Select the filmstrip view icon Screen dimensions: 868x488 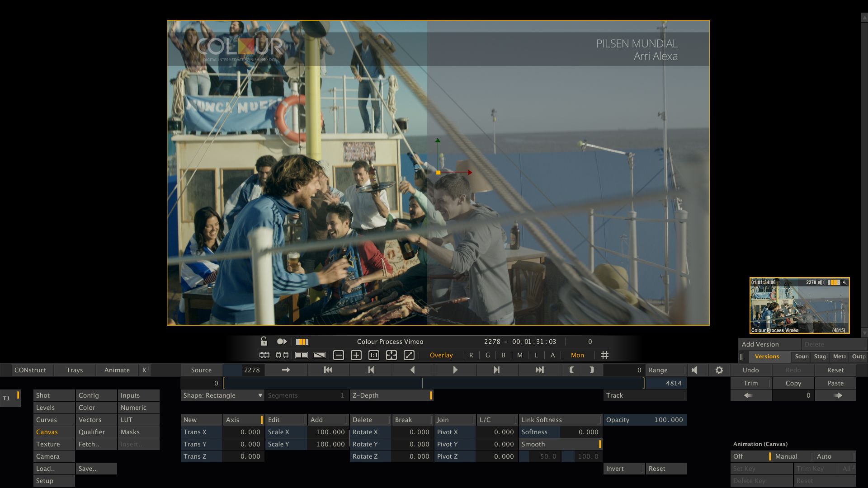point(264,355)
